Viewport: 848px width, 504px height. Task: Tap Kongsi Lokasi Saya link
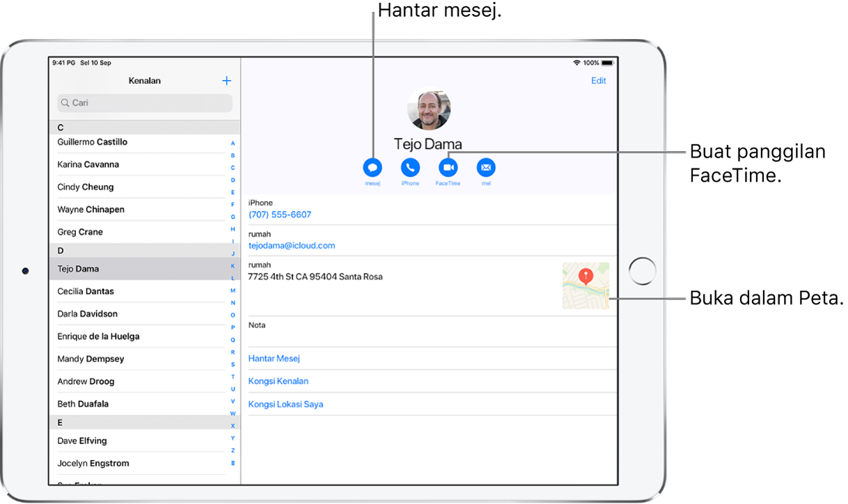(286, 404)
